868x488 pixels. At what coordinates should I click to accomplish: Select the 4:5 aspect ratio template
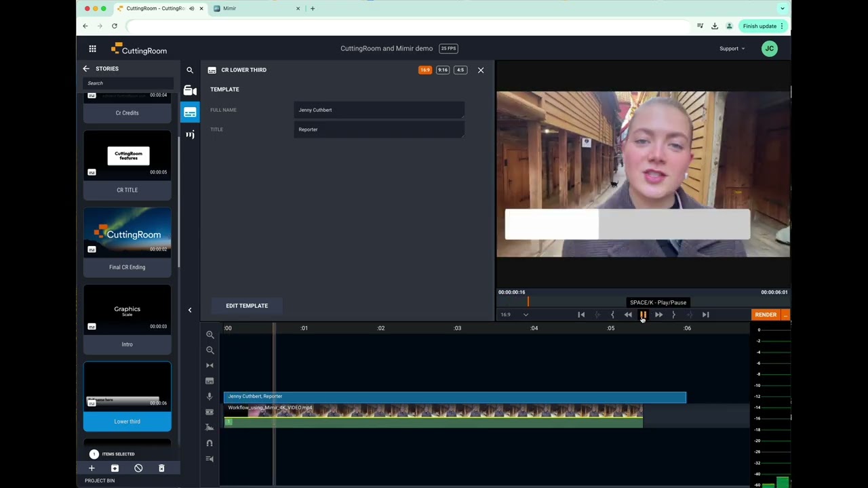[460, 70]
